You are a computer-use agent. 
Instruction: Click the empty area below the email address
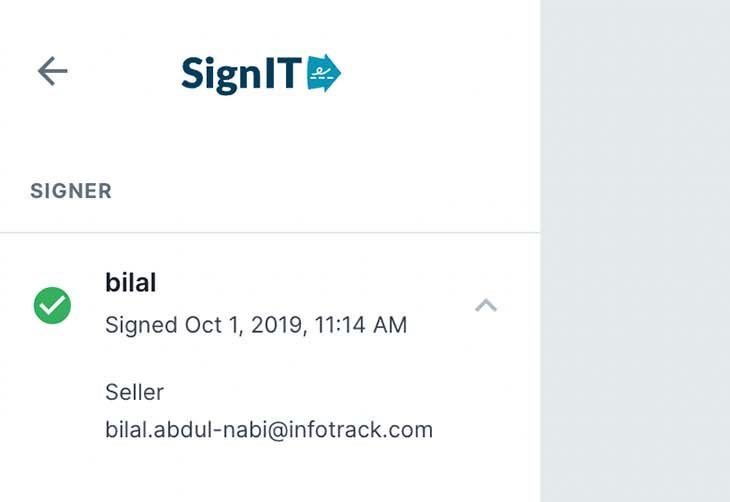tap(270, 475)
